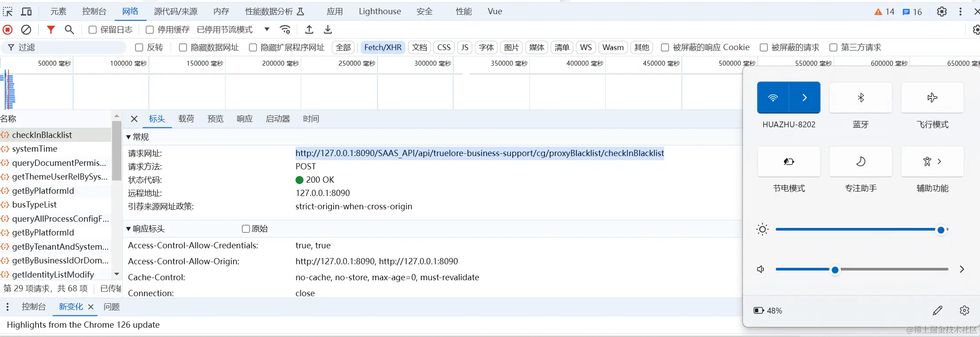Open the 源代码/来源 panel tab
Viewport: 980px width, 337px height.
click(176, 12)
